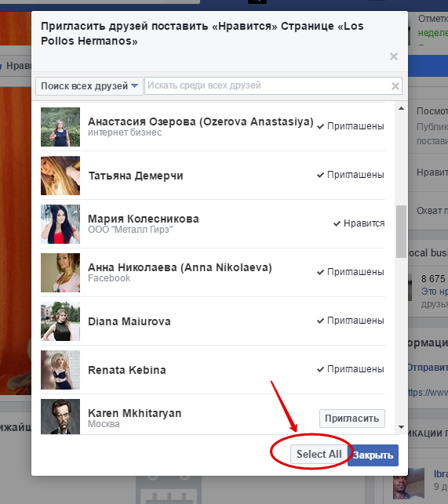Invite Karen Mkhitaryan with Пригласить button

[x=352, y=419]
